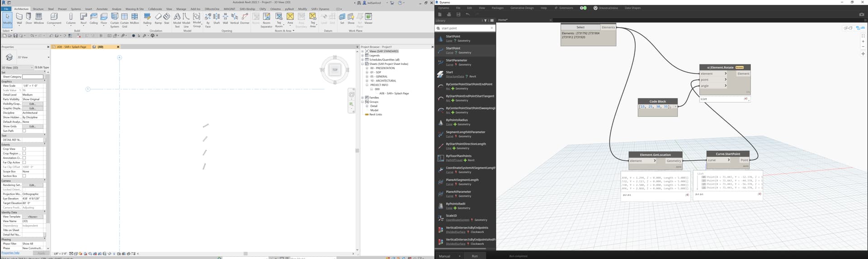
Task: Open the pyRevit ribbon tab
Action: coord(289,9)
